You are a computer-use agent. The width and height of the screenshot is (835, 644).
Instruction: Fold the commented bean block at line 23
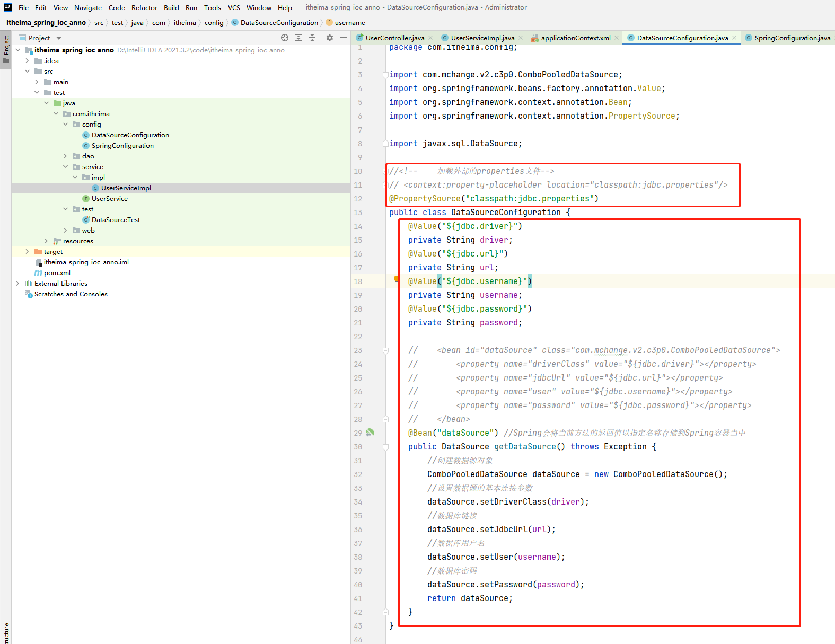tap(385, 350)
